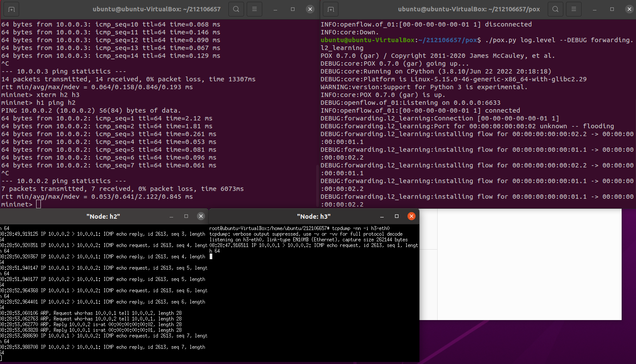The height and width of the screenshot is (364, 636).
Task: Click search icon in pox terminal header
Action: tap(556, 9)
